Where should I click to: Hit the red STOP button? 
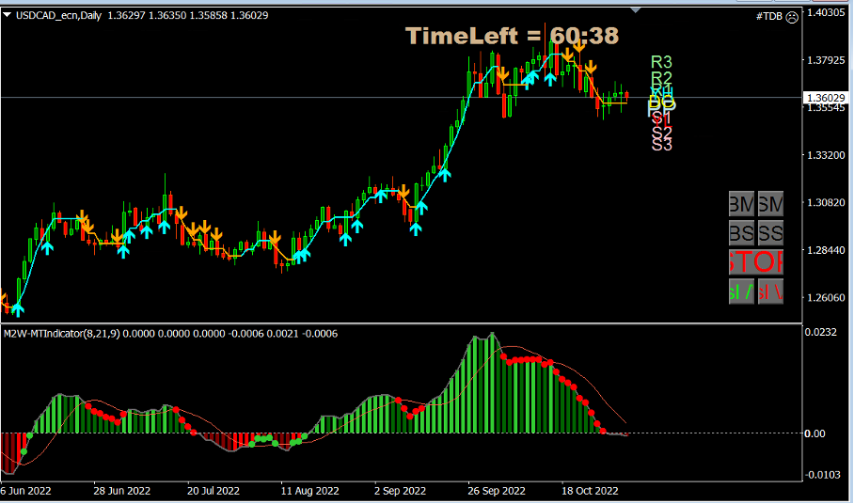[756, 261]
